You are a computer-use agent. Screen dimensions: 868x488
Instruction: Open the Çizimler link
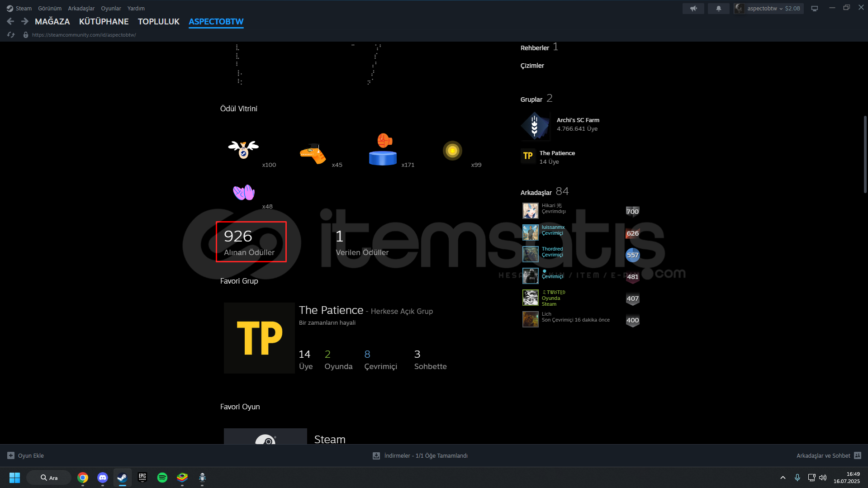[x=532, y=66]
